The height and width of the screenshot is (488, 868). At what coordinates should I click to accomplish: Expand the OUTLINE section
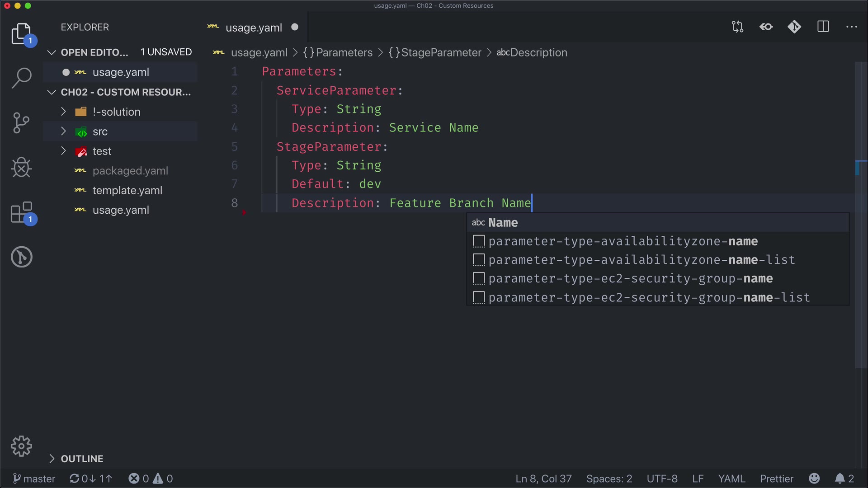pyautogui.click(x=82, y=459)
